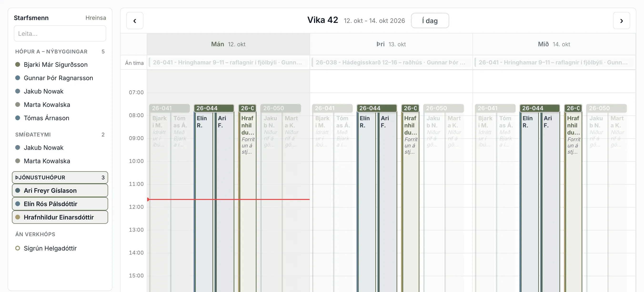Open Tuesday Elín R. shift block
This screenshot has height=292, width=644.
click(367, 202)
